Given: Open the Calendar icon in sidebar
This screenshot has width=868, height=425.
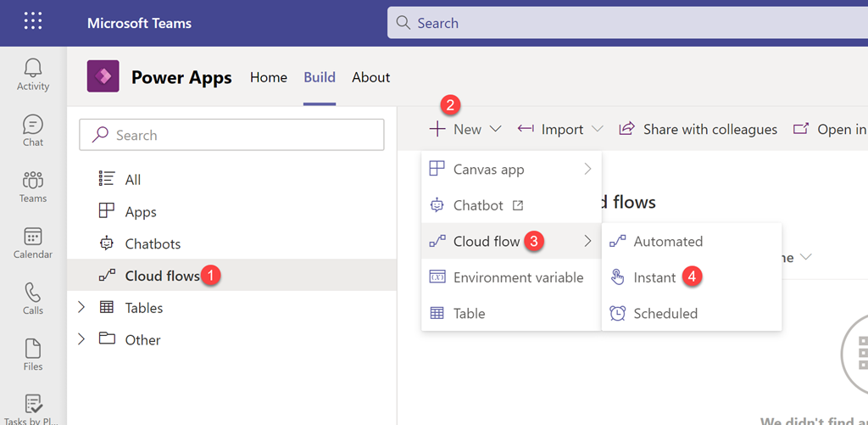Looking at the screenshot, I should (x=33, y=243).
